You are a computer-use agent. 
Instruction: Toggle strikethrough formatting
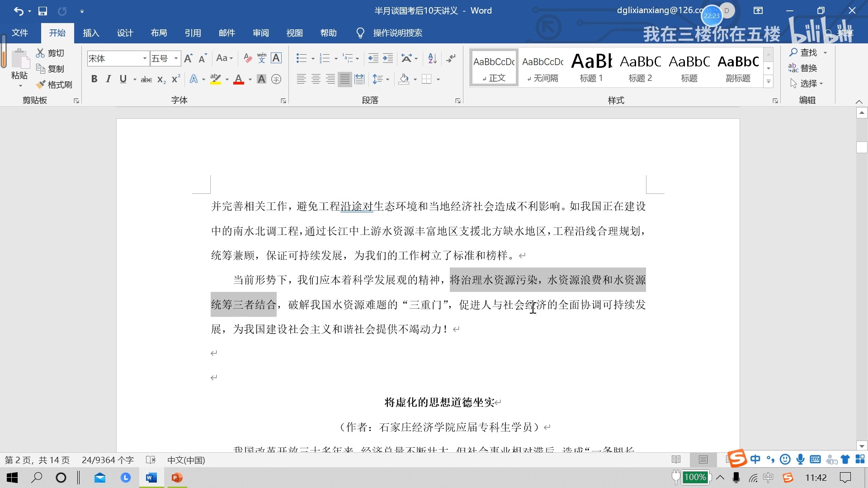click(x=146, y=80)
